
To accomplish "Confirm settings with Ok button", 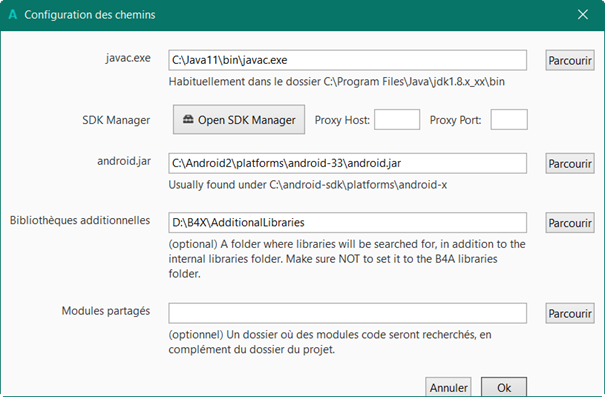I will click(504, 387).
